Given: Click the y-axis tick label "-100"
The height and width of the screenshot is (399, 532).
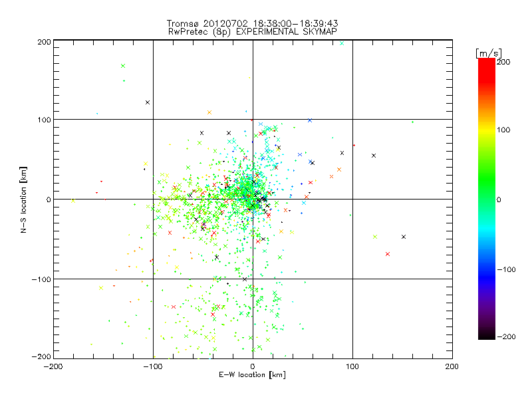Looking at the screenshot, I should [41, 279].
